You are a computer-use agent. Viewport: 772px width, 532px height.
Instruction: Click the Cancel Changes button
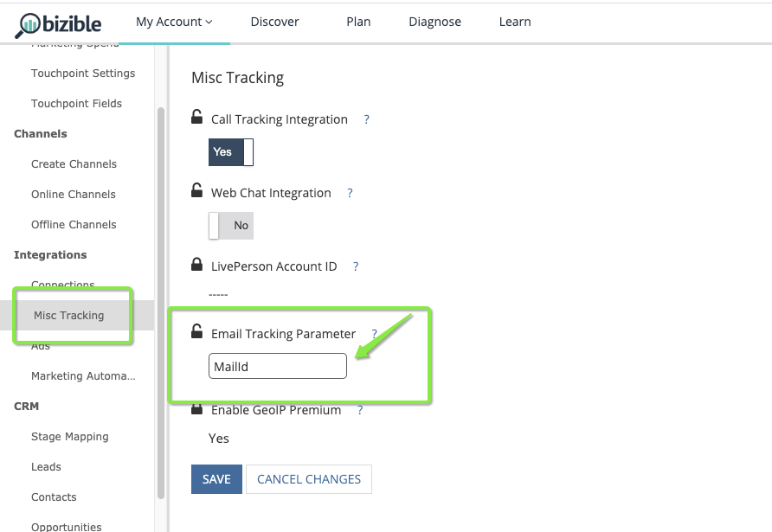pyautogui.click(x=309, y=479)
